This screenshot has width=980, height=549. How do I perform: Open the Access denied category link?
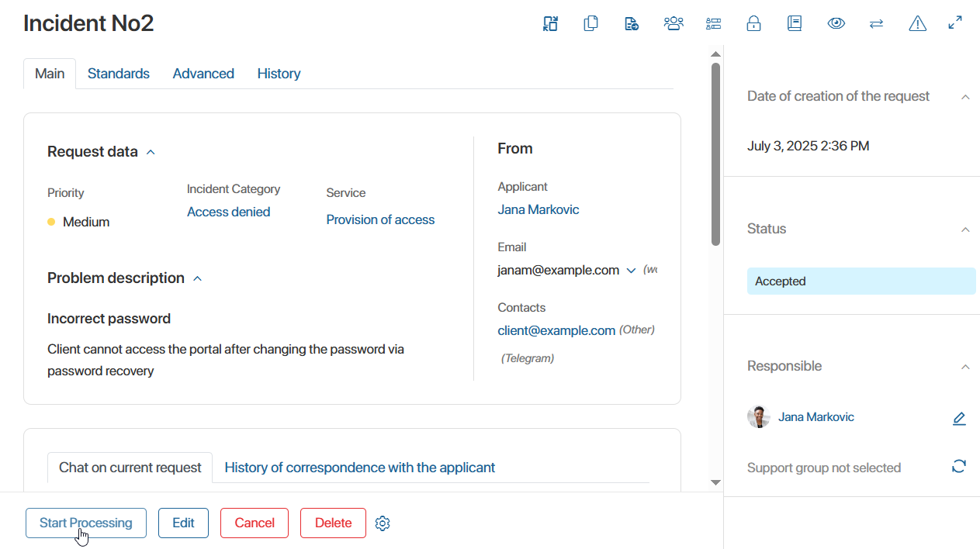click(228, 212)
